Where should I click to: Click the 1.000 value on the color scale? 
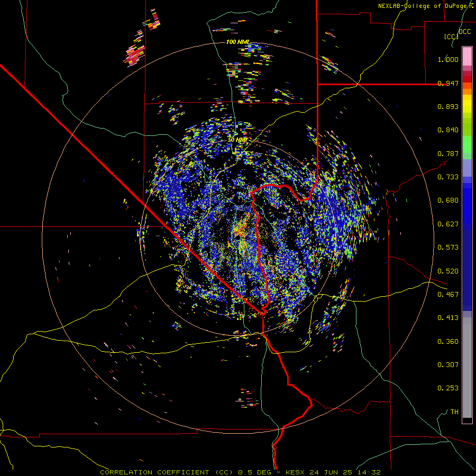[x=448, y=59]
